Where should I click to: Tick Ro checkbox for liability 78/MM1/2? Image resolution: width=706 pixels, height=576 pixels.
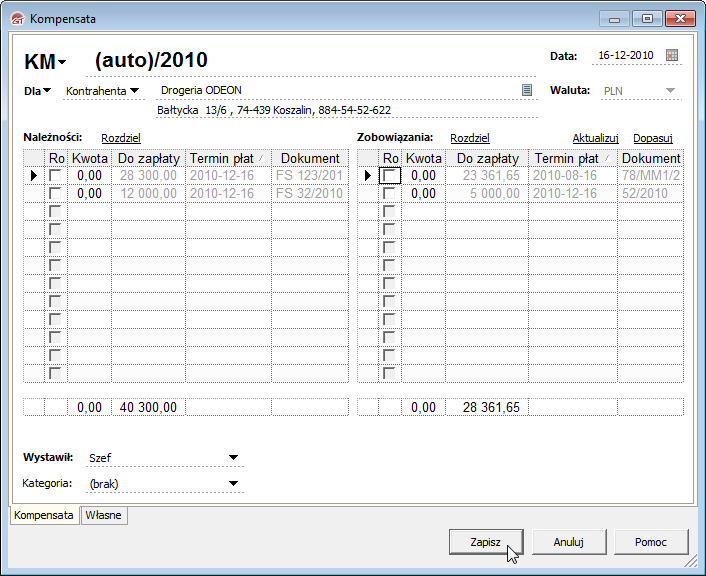[390, 176]
